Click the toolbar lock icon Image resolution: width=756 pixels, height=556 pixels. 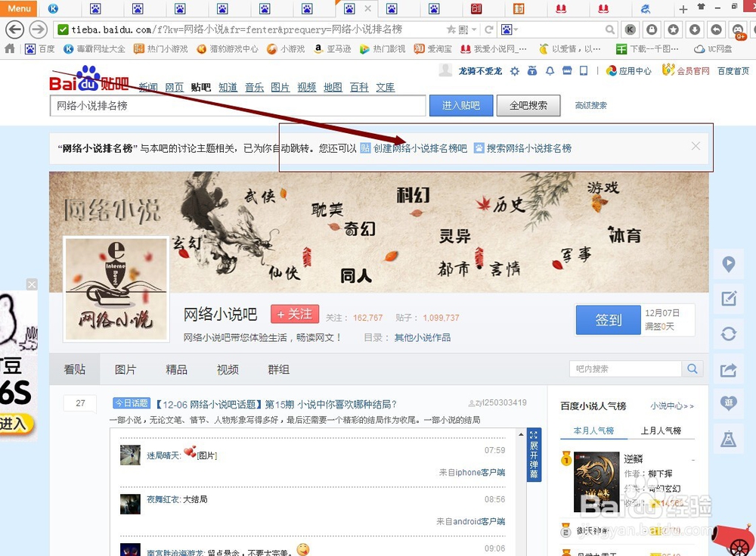click(652, 30)
